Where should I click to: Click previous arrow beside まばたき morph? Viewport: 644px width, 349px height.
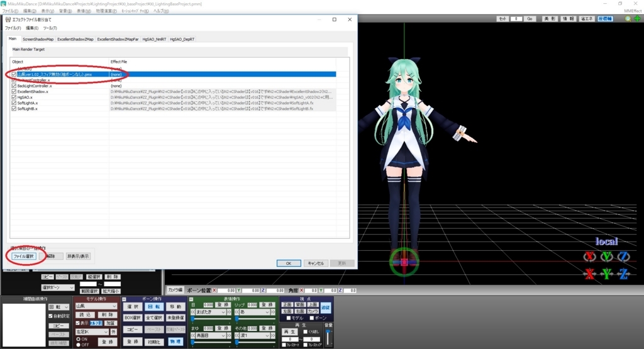coord(193,313)
